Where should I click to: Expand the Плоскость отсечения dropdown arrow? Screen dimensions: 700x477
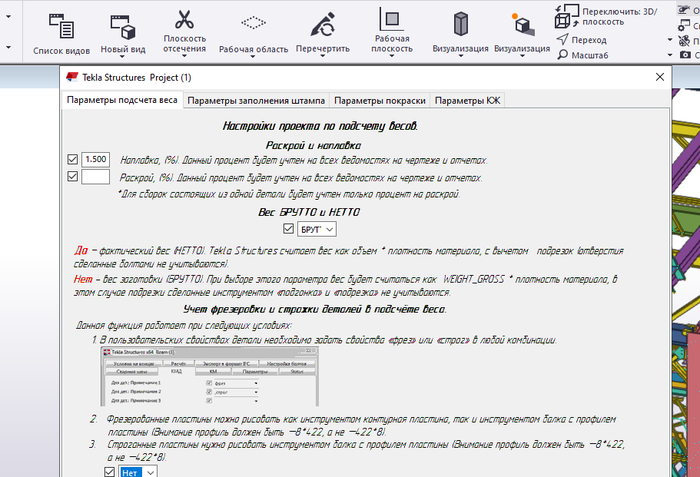tap(184, 57)
